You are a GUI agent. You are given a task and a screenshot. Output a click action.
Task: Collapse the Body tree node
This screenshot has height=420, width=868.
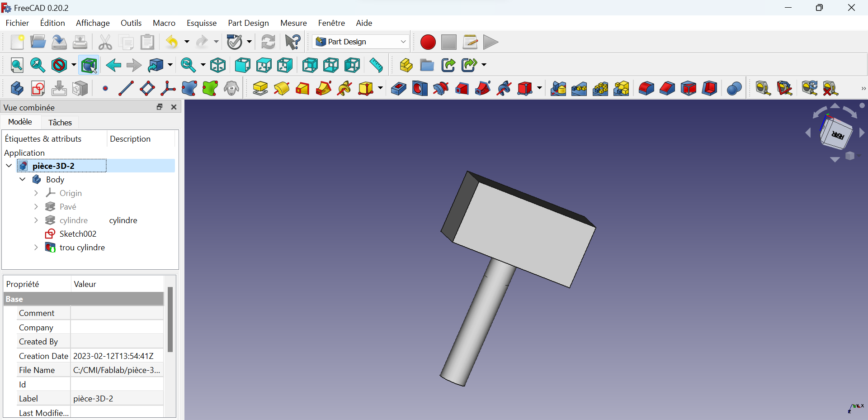coord(23,179)
